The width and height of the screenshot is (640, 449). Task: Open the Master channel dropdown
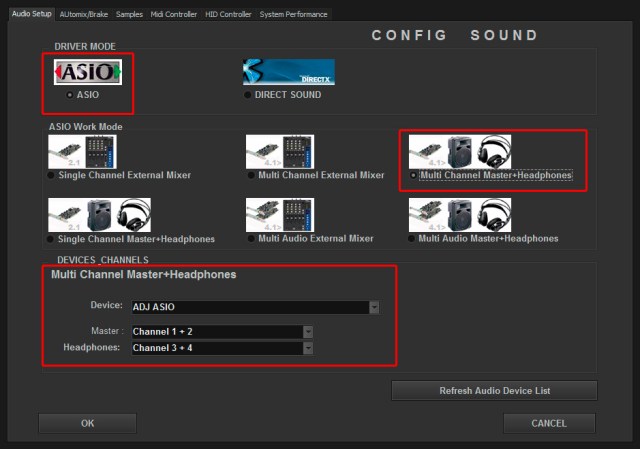pos(308,332)
